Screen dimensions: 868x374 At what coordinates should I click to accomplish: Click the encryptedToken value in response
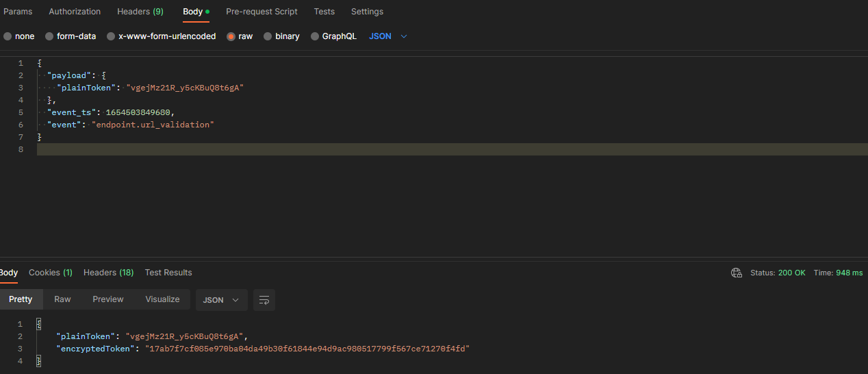(307, 349)
